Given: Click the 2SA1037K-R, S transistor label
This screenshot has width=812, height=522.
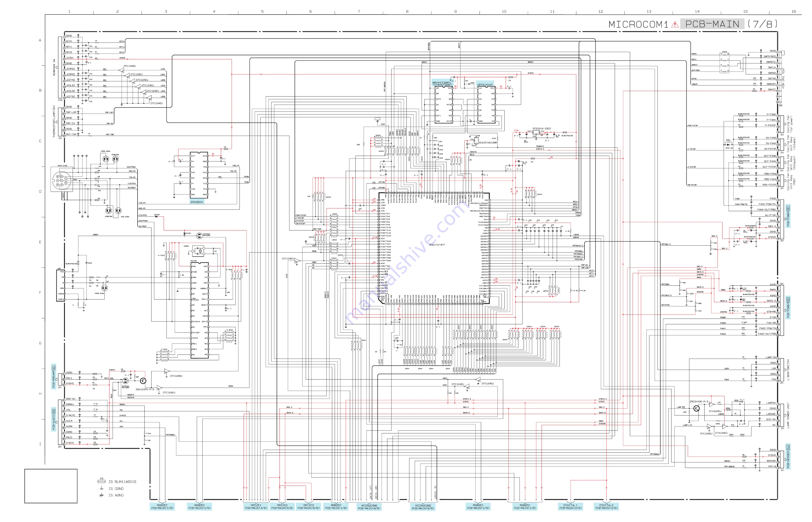Looking at the screenshot, I should [x=145, y=390].
